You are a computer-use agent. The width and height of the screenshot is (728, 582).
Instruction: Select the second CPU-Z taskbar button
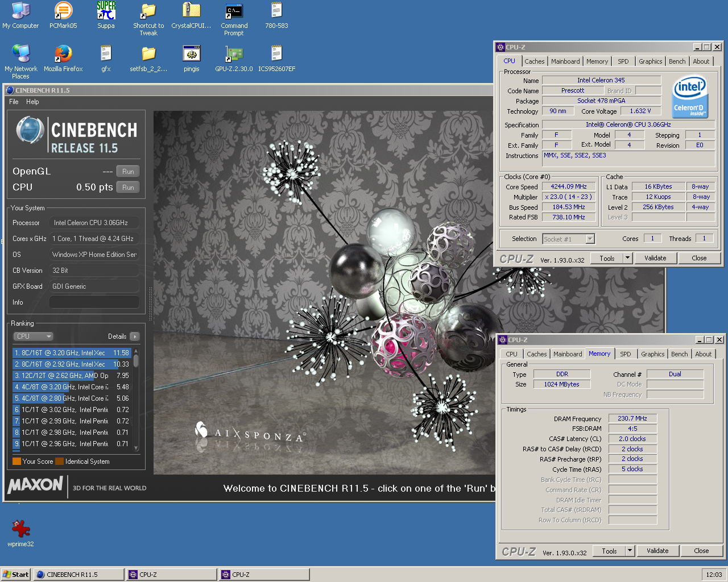pos(264,575)
